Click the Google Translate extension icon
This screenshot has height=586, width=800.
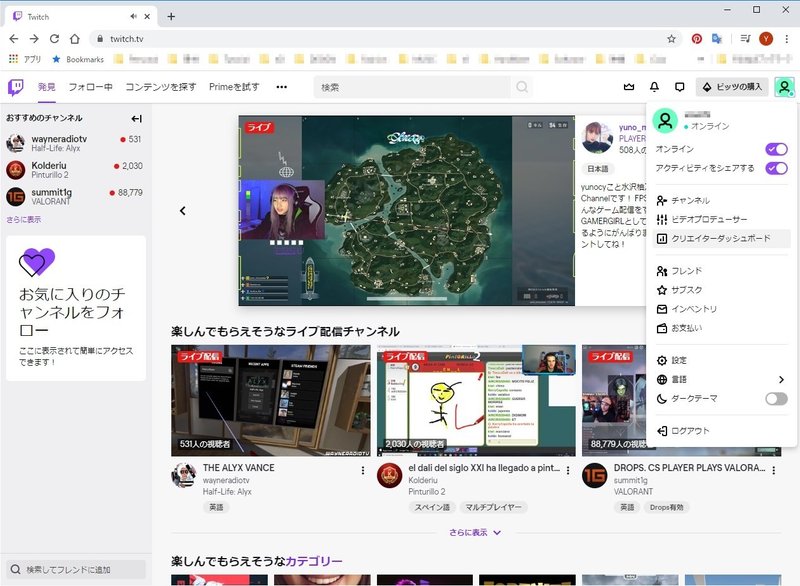(x=717, y=39)
